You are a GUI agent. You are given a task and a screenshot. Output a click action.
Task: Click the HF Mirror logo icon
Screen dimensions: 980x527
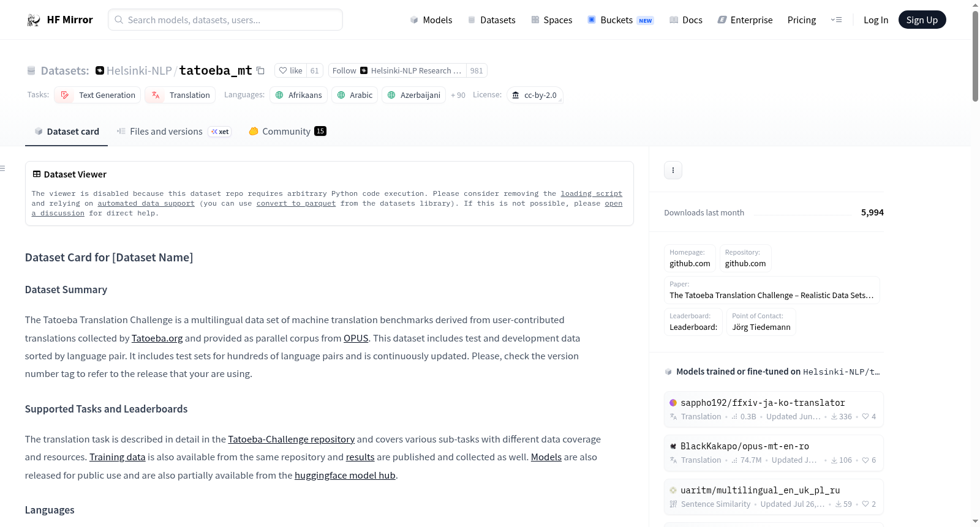[34, 20]
